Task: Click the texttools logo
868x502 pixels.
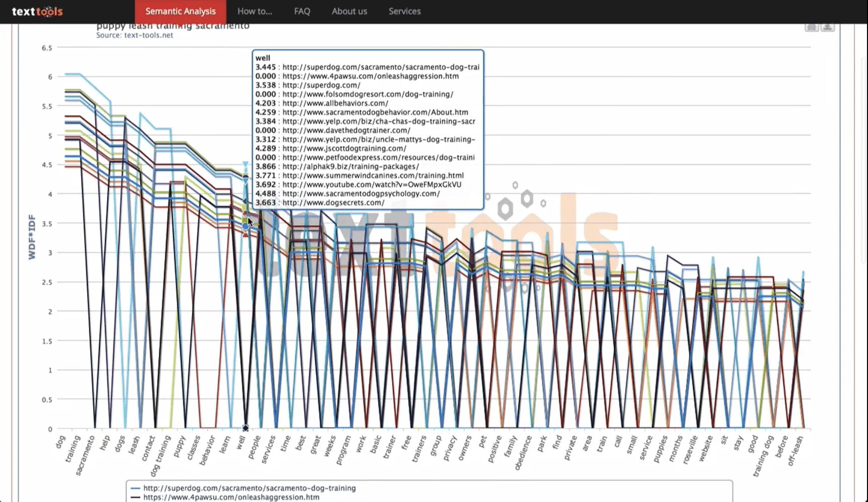Action: pos(37,12)
